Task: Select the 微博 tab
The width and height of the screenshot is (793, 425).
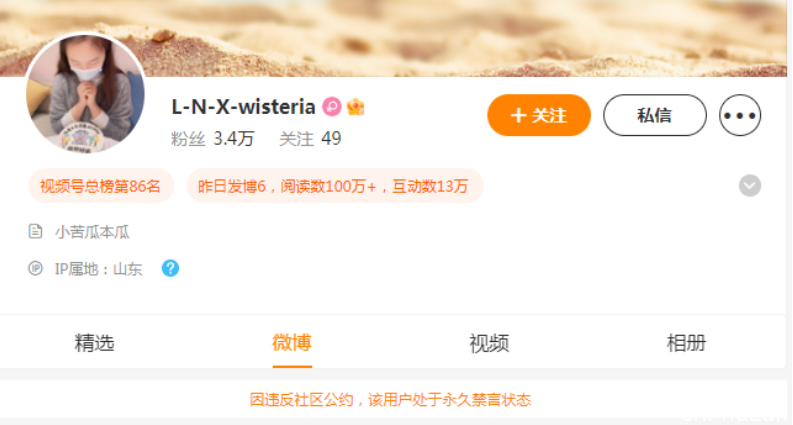Action: click(292, 343)
